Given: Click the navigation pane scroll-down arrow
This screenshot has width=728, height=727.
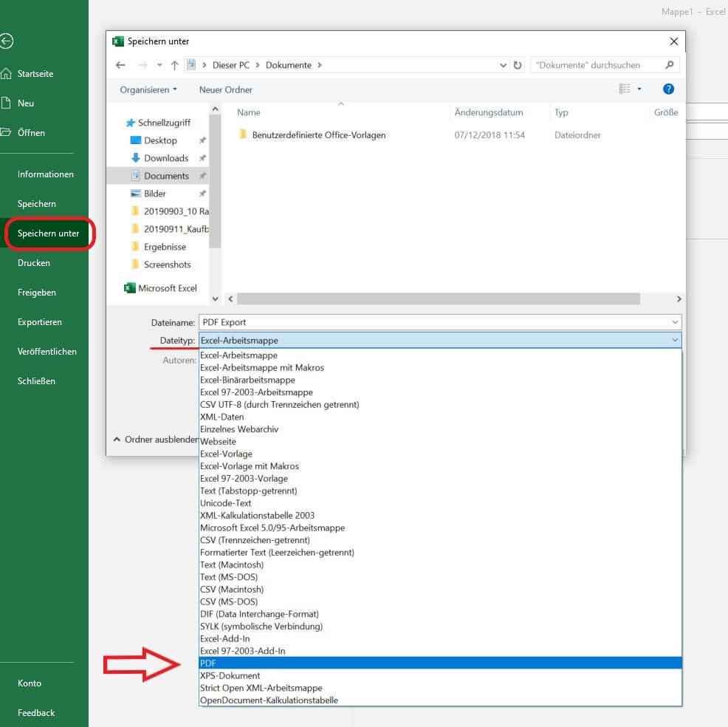Looking at the screenshot, I should [x=215, y=298].
